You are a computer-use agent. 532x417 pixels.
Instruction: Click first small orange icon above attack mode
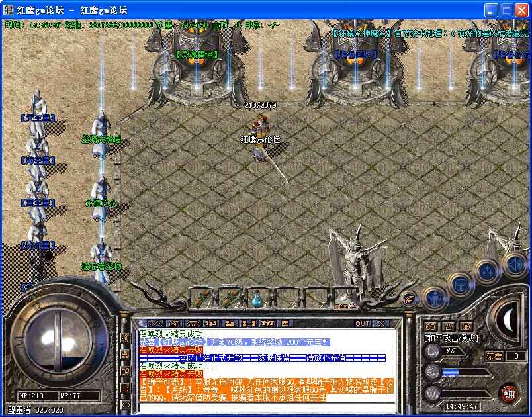[x=430, y=326]
